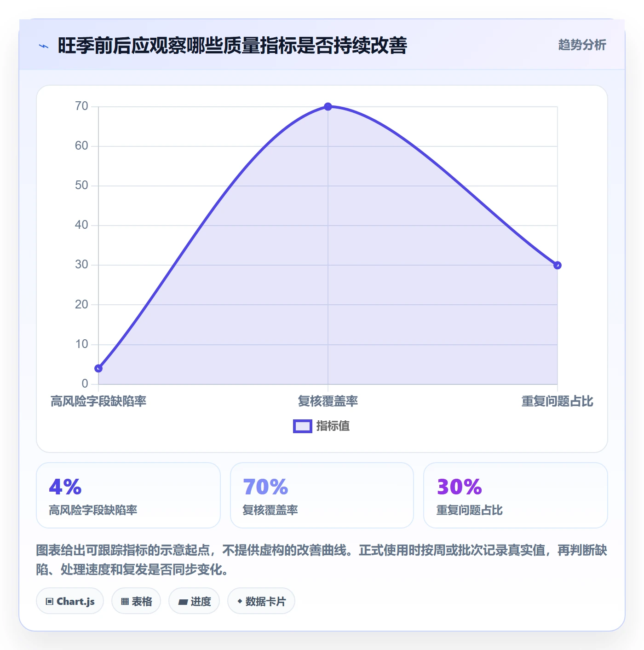Click the 30% value text

[460, 487]
